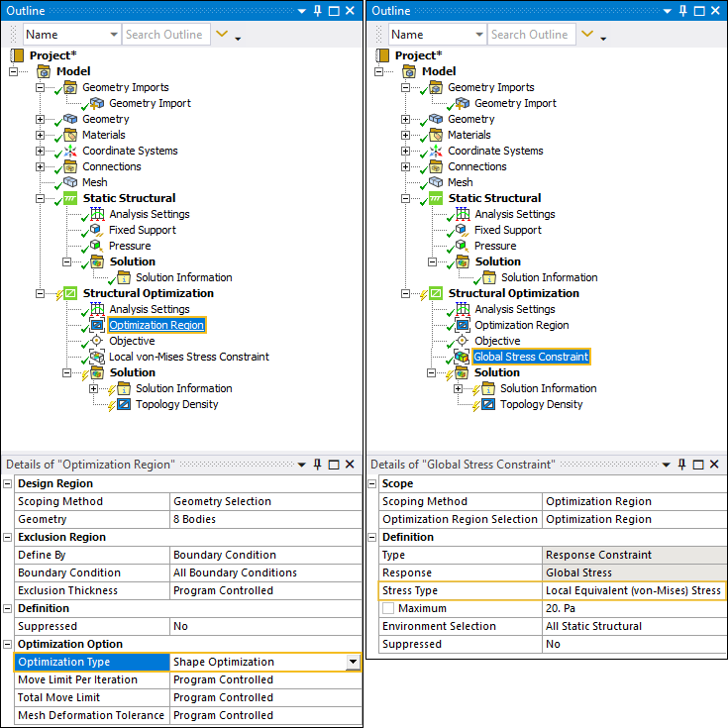Screen dimensions: 728x728
Task: Open yellow chevron menu beside left Search Outline
Action: click(x=222, y=34)
